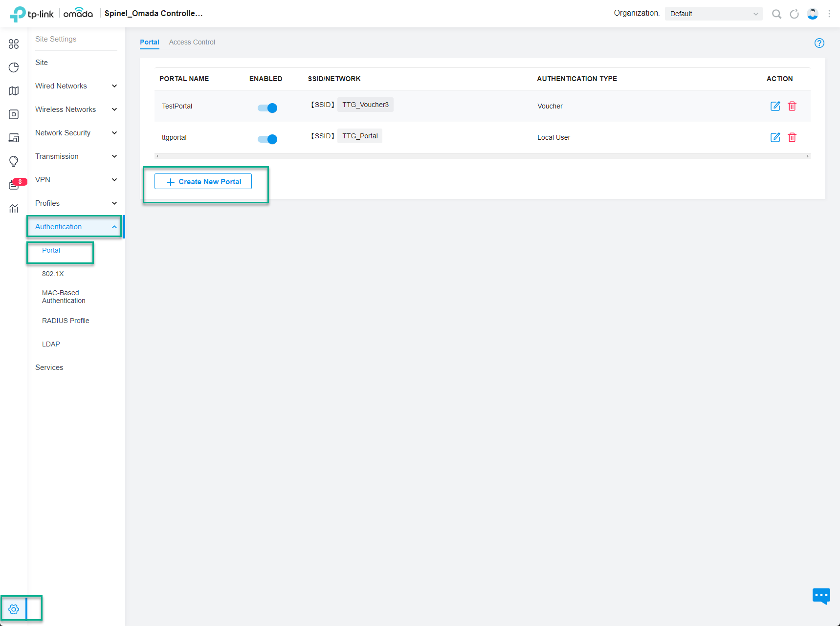This screenshot has height=626, width=840.
Task: Click Create New Portal button
Action: (x=203, y=181)
